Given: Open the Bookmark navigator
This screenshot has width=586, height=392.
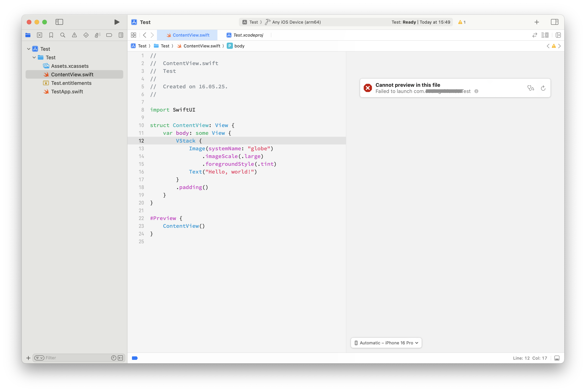Looking at the screenshot, I should point(51,35).
